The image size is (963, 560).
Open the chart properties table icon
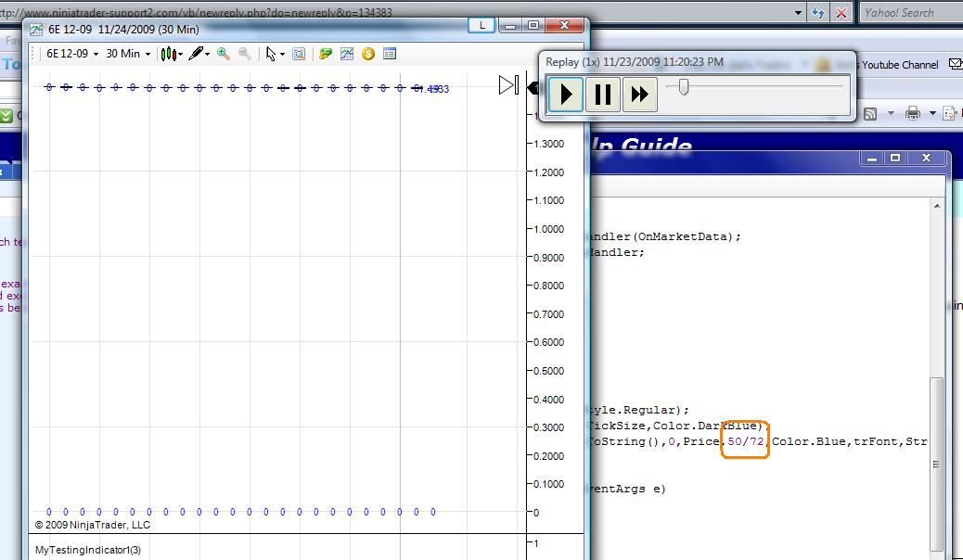coord(390,54)
